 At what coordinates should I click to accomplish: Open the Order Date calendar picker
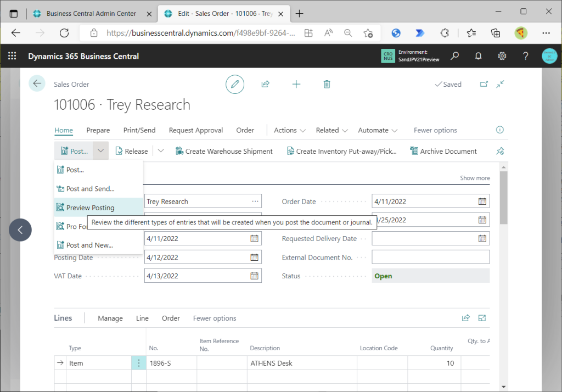(x=482, y=201)
